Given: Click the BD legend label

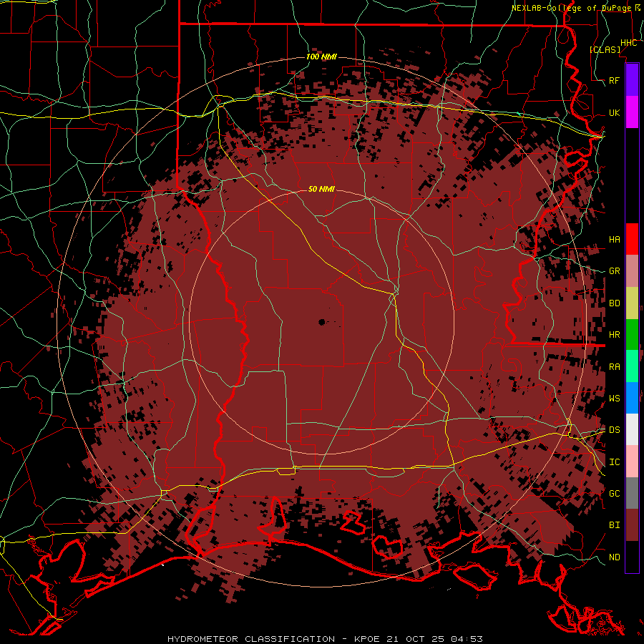Looking at the screenshot, I should (x=614, y=303).
